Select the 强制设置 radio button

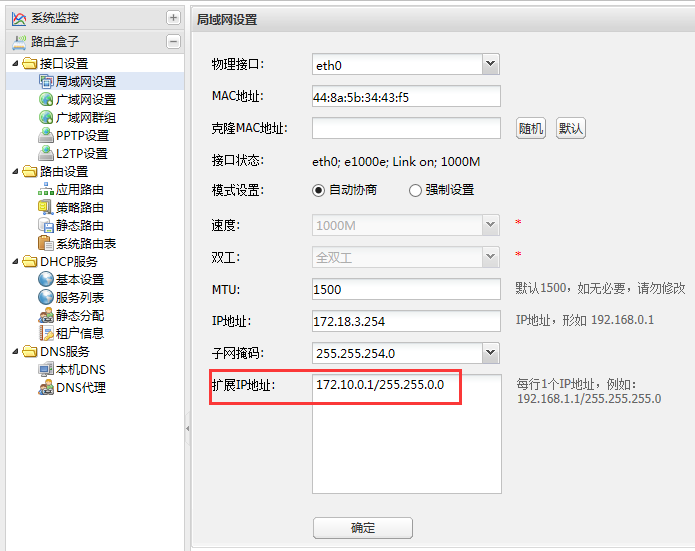(415, 190)
